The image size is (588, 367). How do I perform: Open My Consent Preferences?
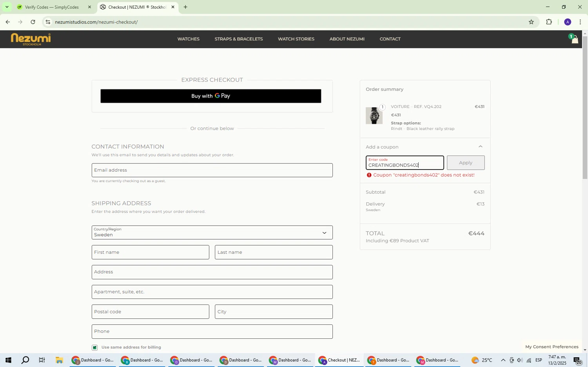pos(552,347)
